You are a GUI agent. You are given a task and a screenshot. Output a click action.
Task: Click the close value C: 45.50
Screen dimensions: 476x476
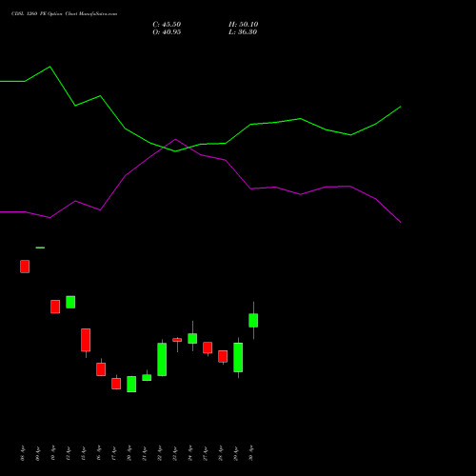pos(167,25)
